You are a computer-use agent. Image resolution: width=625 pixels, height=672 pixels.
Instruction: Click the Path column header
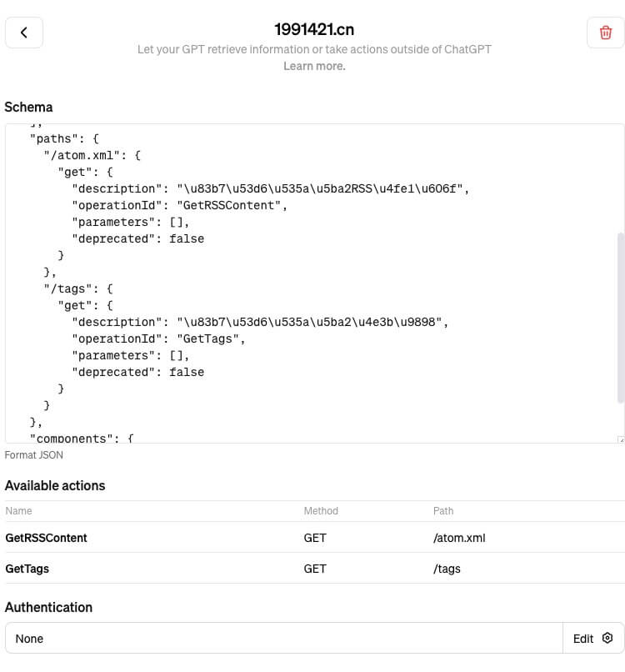click(x=443, y=511)
